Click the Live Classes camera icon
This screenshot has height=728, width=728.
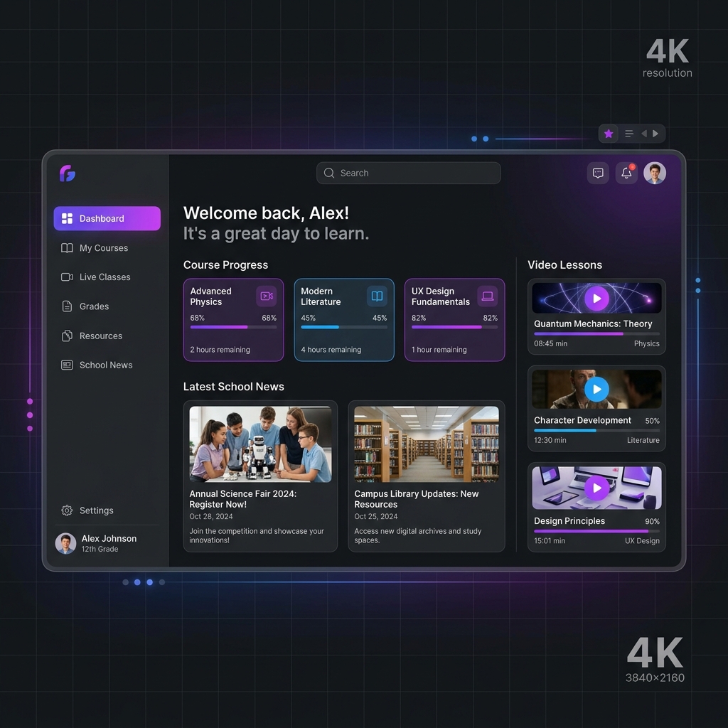(x=67, y=277)
